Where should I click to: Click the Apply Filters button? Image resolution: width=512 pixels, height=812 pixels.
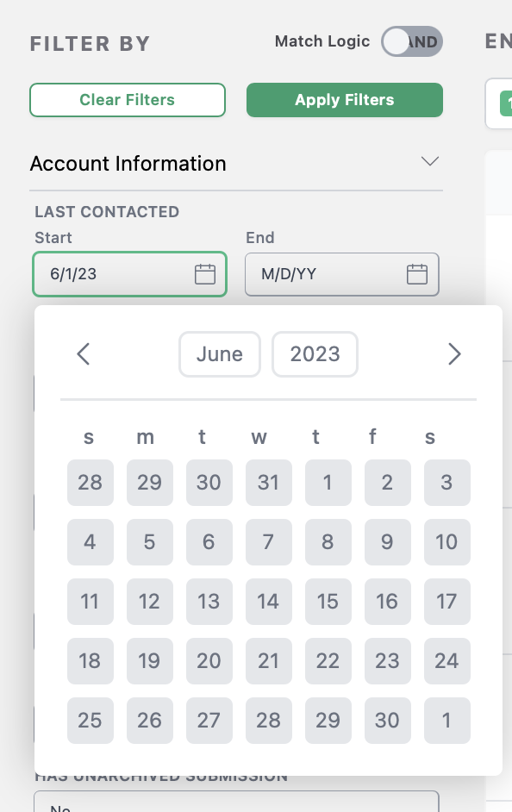pyautogui.click(x=345, y=100)
